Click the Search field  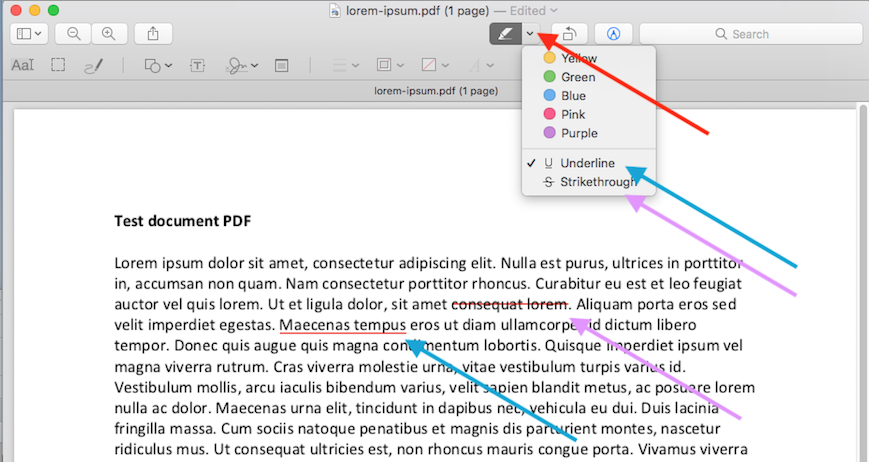[x=751, y=34]
